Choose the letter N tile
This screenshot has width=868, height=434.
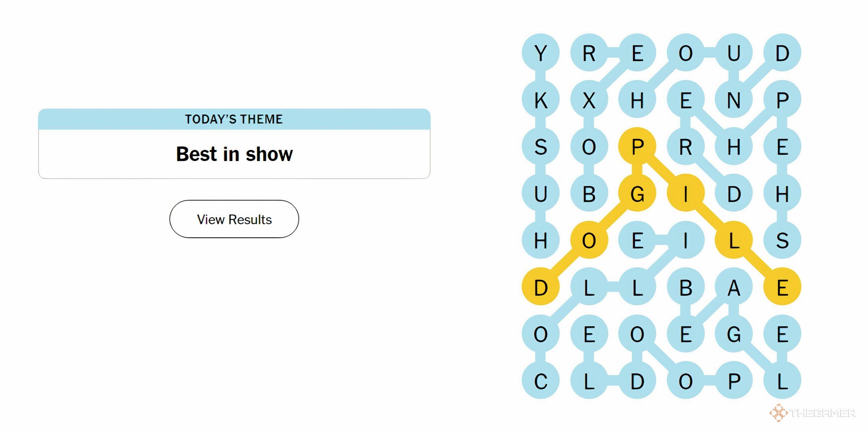click(734, 100)
